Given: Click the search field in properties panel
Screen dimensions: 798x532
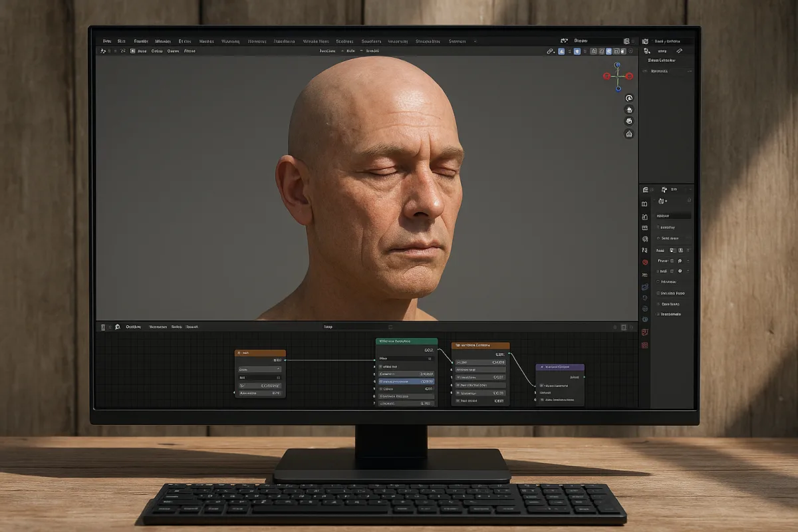Looking at the screenshot, I should click(673, 215).
